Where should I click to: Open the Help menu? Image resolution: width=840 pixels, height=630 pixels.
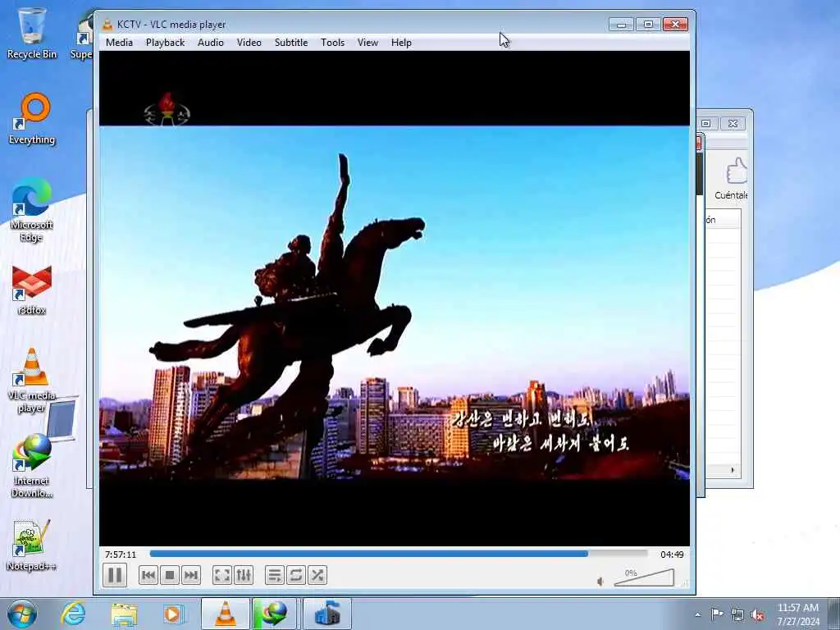click(x=401, y=43)
